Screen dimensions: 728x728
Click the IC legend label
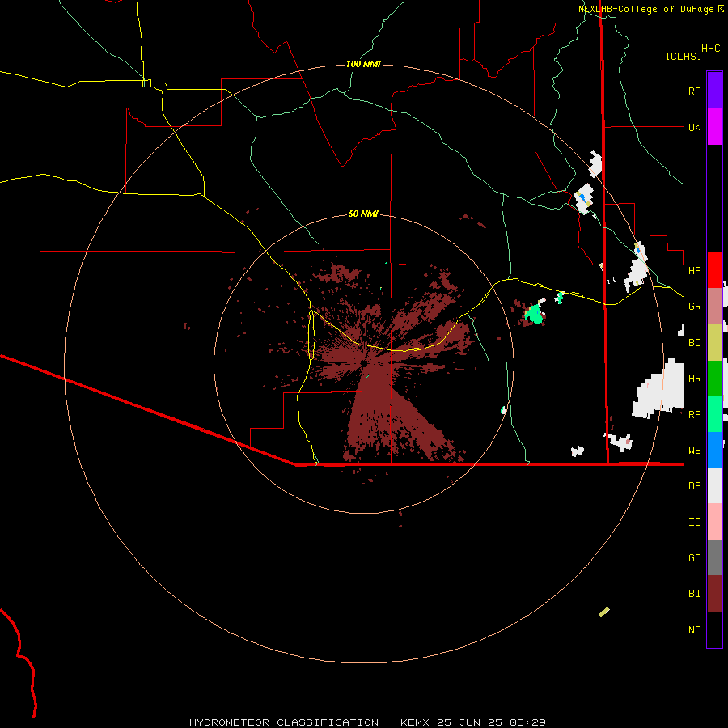[694, 523]
